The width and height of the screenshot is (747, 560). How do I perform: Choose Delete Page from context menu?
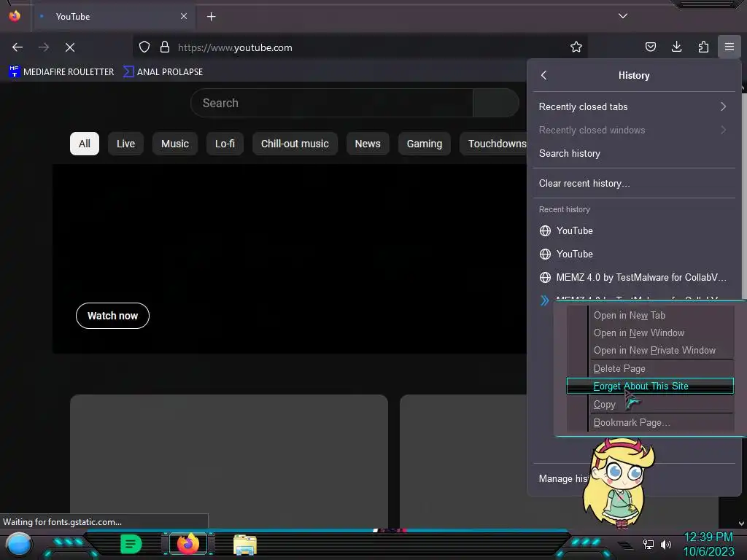tap(650, 368)
